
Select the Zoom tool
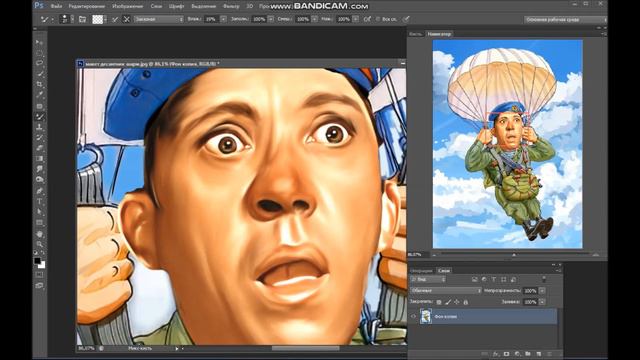click(39, 244)
